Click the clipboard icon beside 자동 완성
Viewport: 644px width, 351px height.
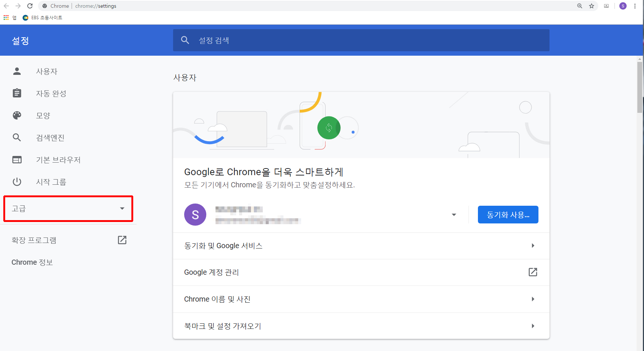click(17, 93)
